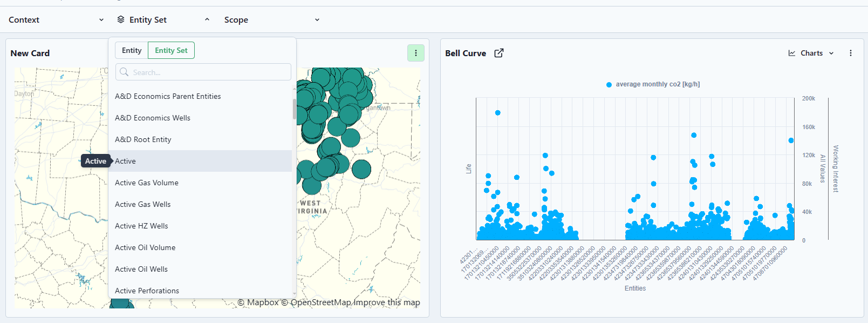Select Active Gas Volume
The height and width of the screenshot is (323, 868).
200,183
